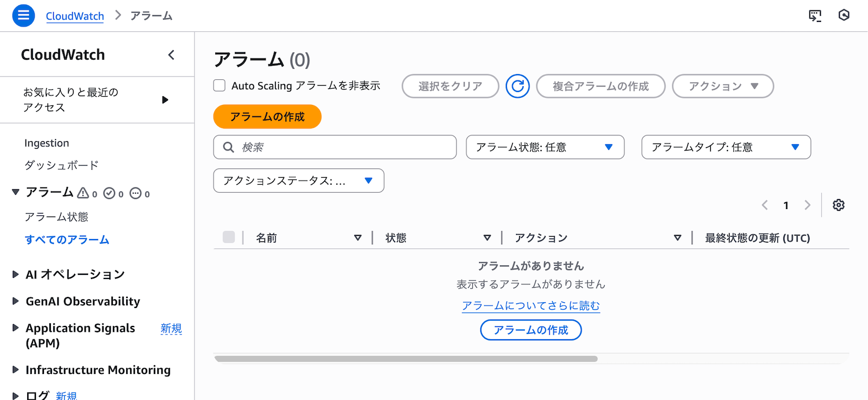Screen dimensions: 868x400
Task: Expand the お気に入りと最近のアクセス submenu
Action: pyautogui.click(x=165, y=100)
